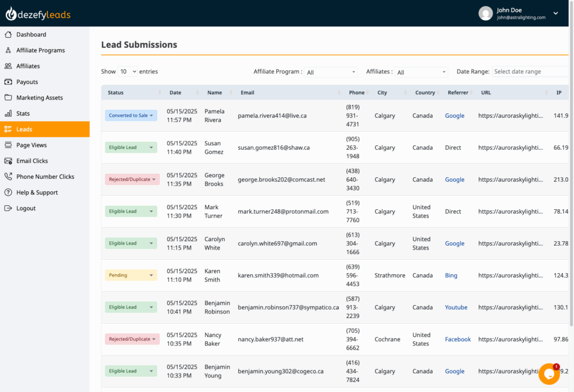Viewport: 574px width, 392px height.
Task: Change Pamela Rivera's Converted to Sale status
Action: click(131, 115)
